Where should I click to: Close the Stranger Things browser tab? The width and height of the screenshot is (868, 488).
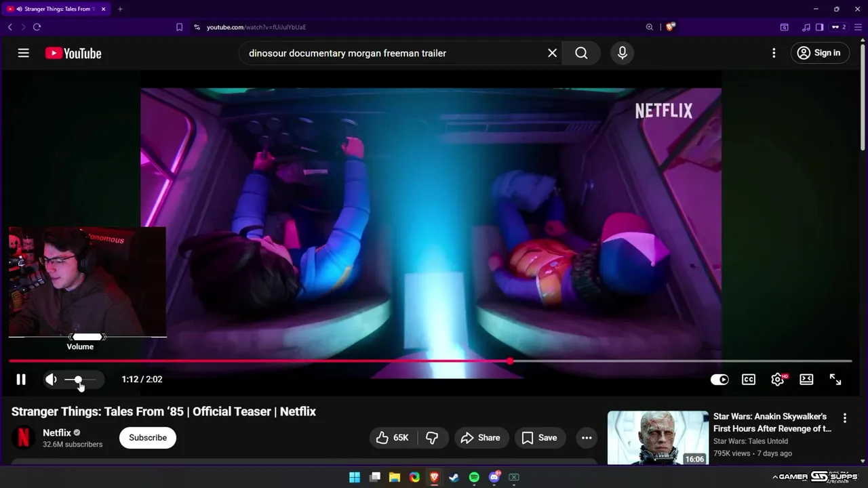104,9
